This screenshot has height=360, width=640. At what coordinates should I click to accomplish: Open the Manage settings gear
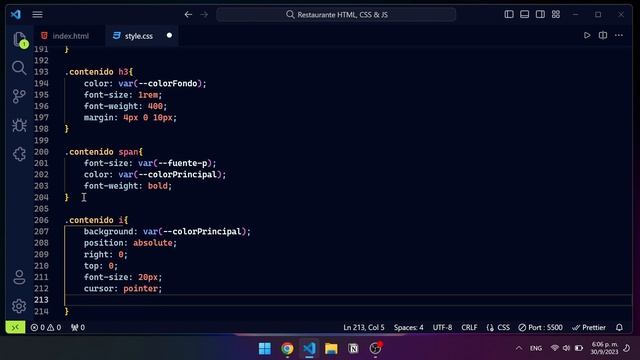tap(19, 306)
